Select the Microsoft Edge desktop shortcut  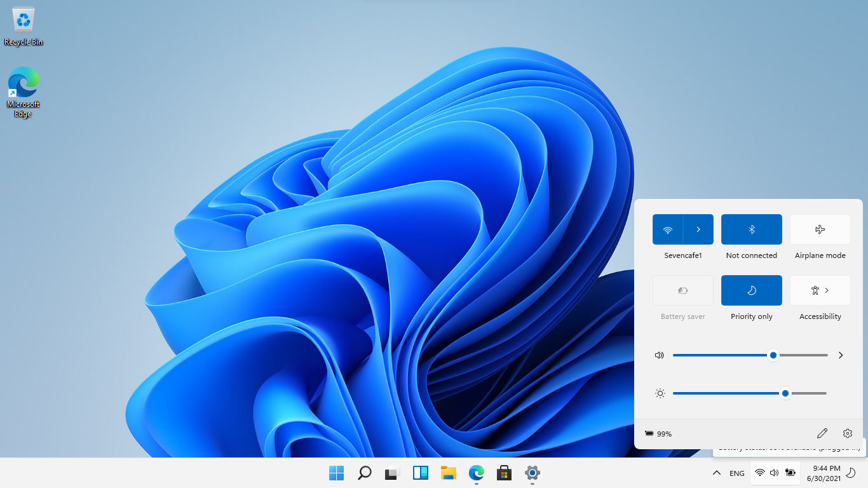point(23,92)
